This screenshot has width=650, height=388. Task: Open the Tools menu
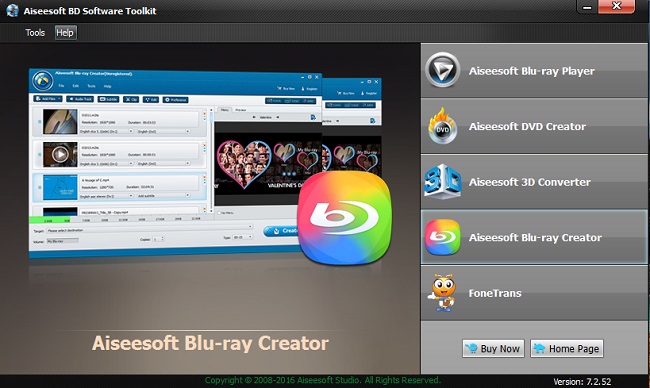(x=35, y=33)
